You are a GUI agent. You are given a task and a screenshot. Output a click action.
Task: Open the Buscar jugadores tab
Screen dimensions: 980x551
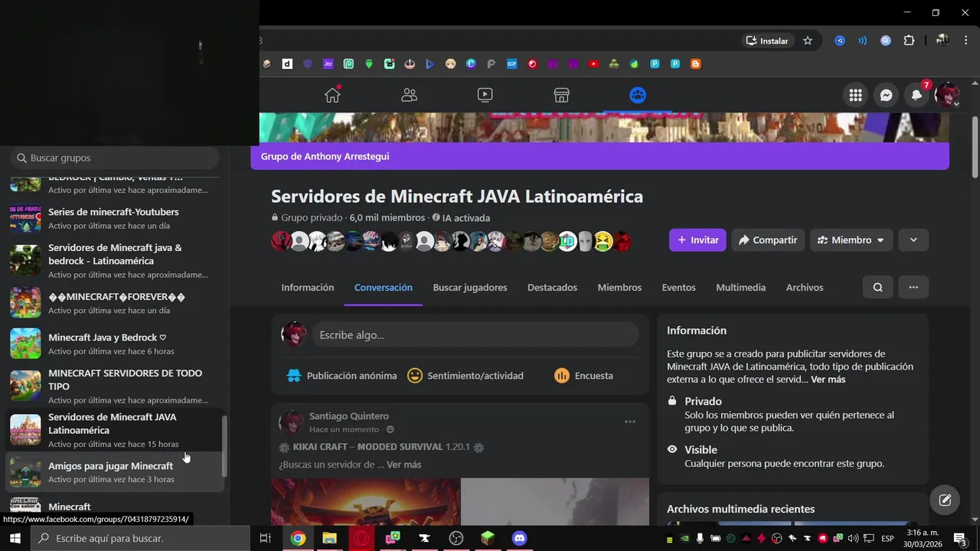470,287
